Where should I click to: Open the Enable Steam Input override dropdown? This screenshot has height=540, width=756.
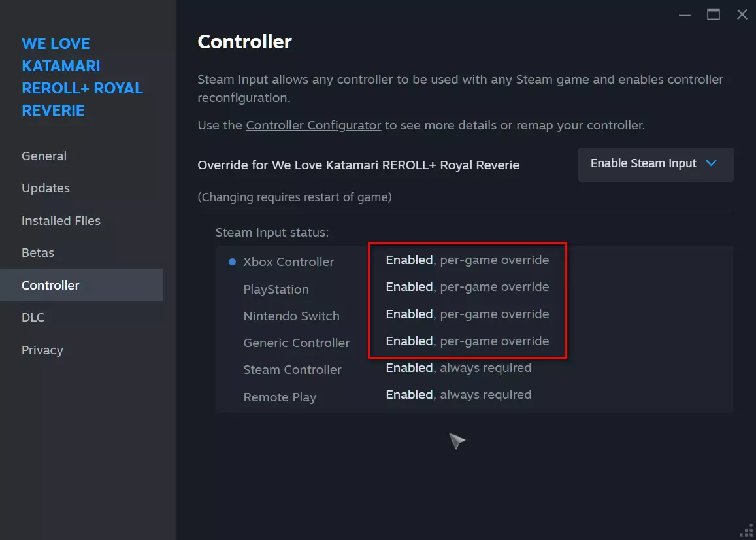(655, 164)
